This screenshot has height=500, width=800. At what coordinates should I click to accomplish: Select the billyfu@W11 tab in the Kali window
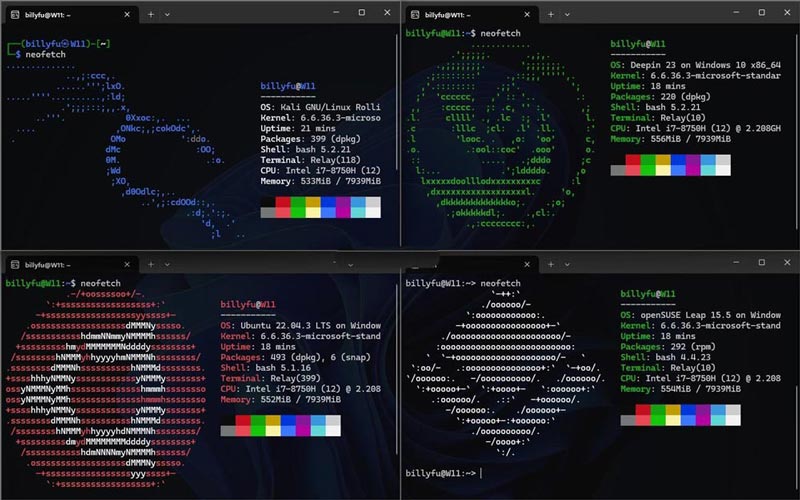65,15
